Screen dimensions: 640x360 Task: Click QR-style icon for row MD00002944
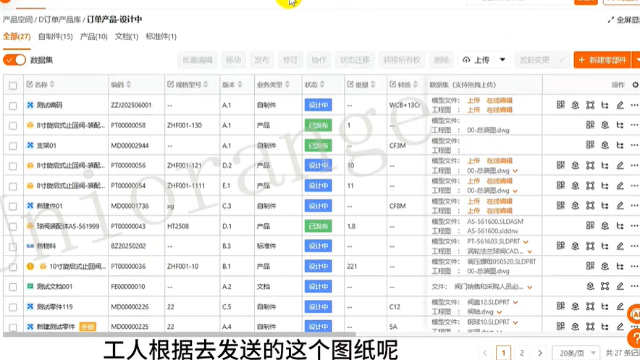coord(590,145)
